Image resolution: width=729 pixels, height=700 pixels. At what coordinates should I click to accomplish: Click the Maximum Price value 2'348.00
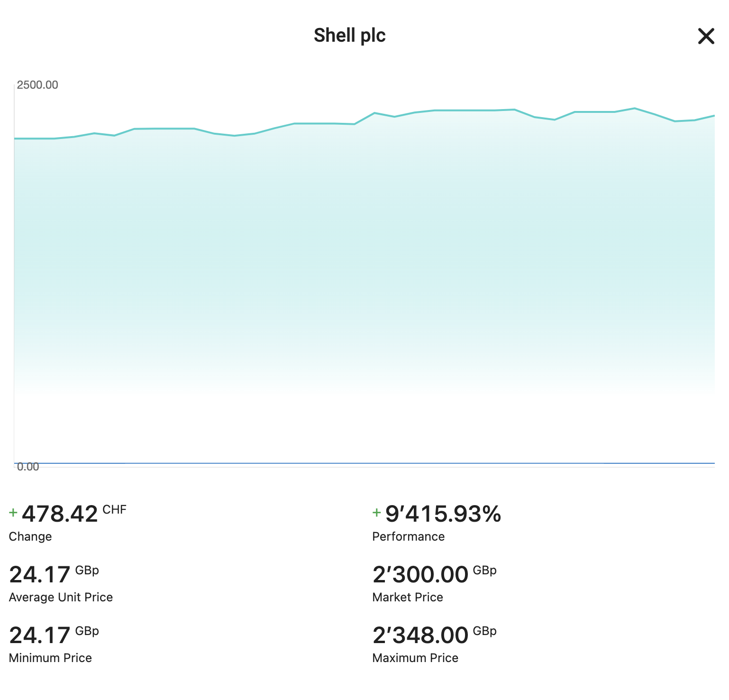[420, 635]
